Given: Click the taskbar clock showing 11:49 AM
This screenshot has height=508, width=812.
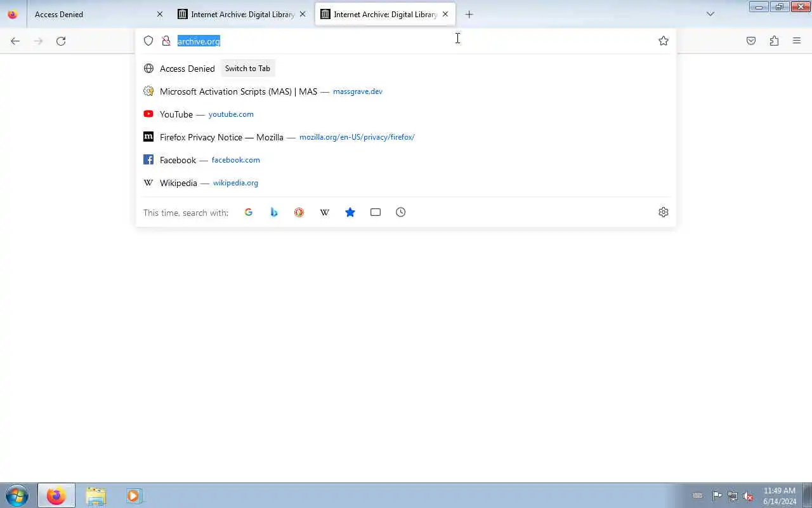Looking at the screenshot, I should [x=780, y=496].
